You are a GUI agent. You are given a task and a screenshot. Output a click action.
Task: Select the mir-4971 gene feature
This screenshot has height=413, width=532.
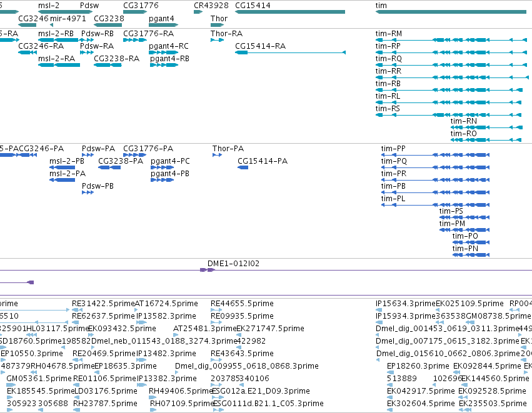pyautogui.click(x=51, y=25)
